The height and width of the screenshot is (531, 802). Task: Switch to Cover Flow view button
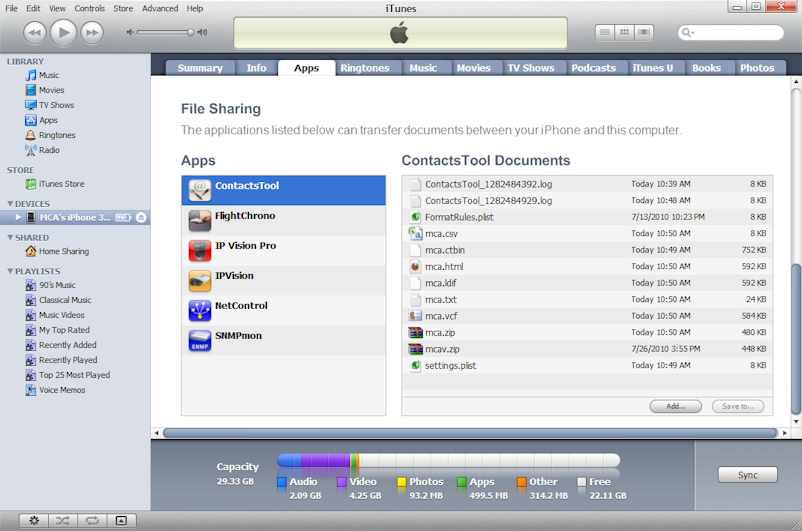644,32
